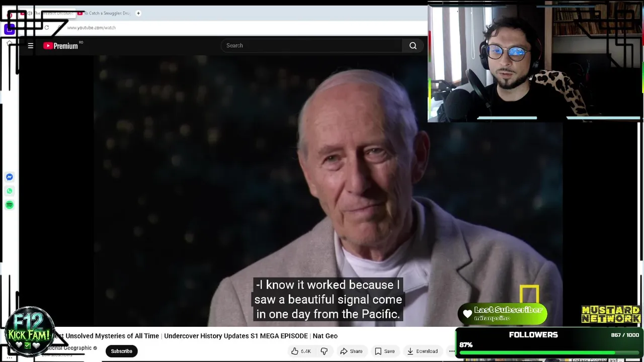Click the magnifier search button
The width and height of the screenshot is (644, 362).
[x=413, y=46]
